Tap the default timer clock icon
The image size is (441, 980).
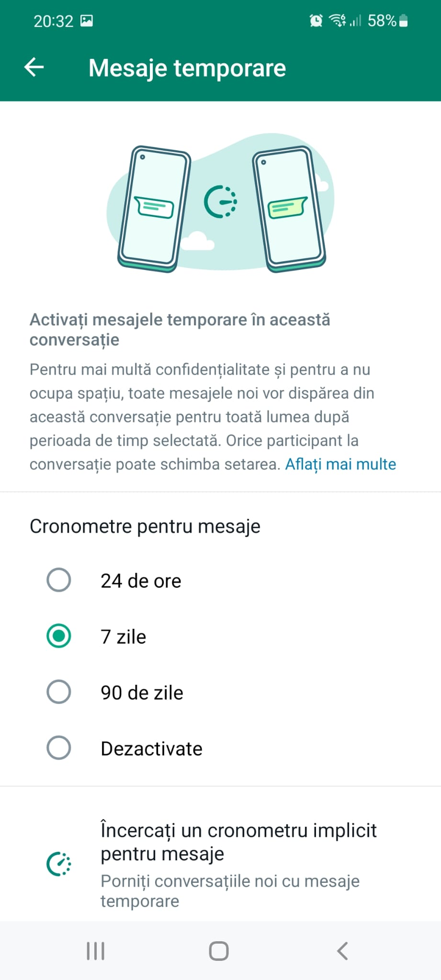pyautogui.click(x=59, y=864)
